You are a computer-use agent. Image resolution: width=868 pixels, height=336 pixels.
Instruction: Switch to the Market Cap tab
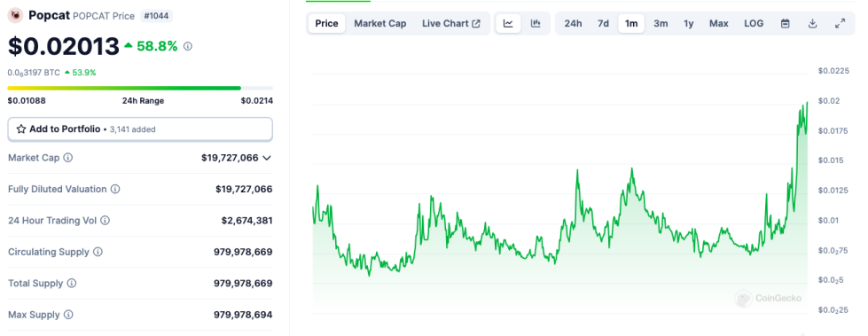point(380,23)
